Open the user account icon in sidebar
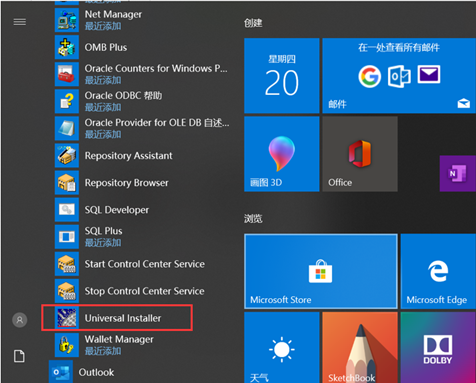 pos(20,320)
